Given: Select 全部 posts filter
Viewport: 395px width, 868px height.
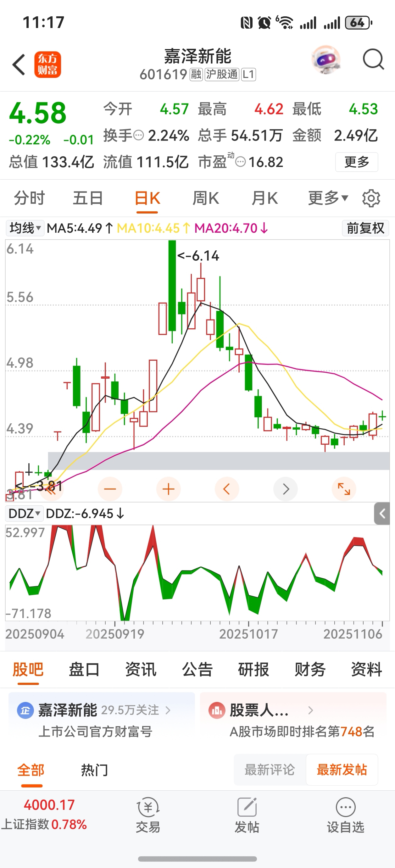Looking at the screenshot, I should click(31, 770).
